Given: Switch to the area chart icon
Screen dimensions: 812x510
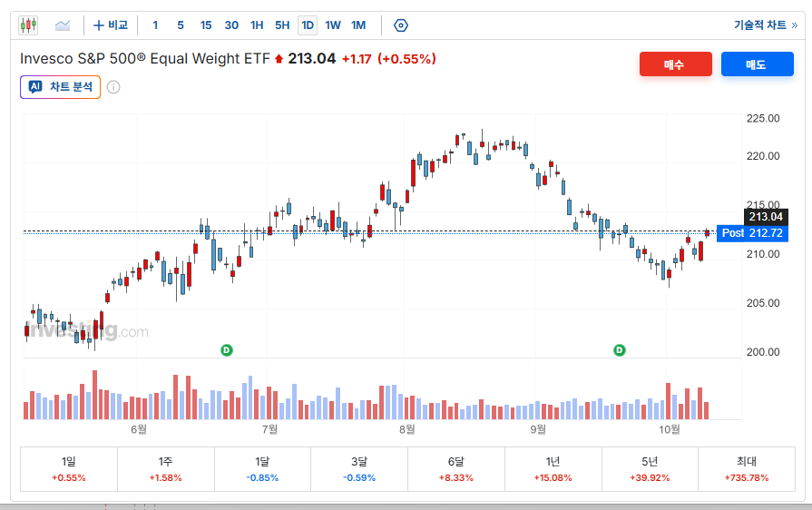Looking at the screenshot, I should click(x=62, y=25).
